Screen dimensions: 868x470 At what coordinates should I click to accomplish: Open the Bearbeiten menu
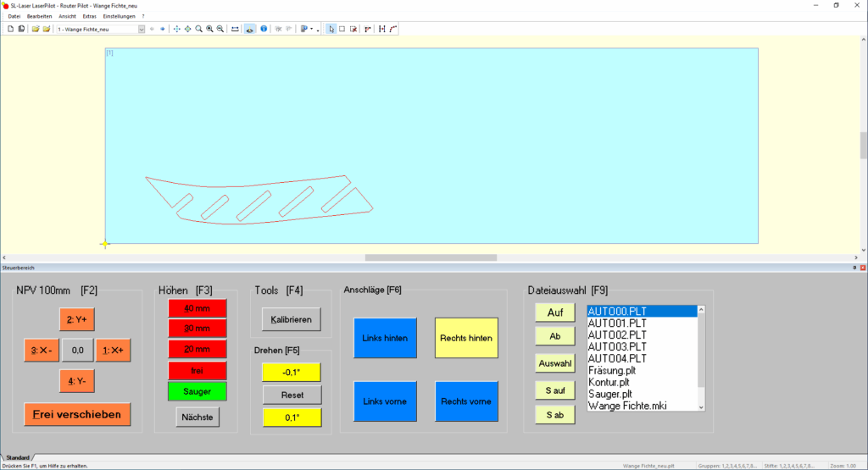click(39, 16)
